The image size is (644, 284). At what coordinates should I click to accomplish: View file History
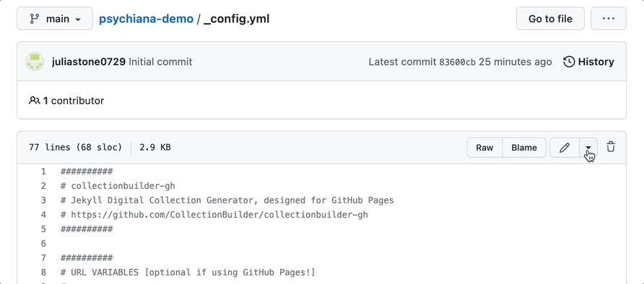(x=588, y=62)
